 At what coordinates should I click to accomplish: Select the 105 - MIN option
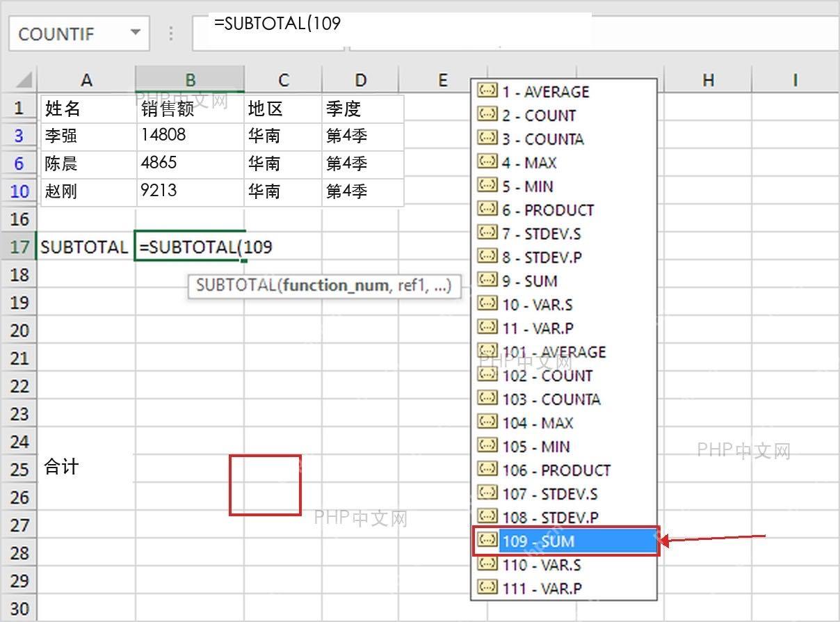[x=564, y=447]
